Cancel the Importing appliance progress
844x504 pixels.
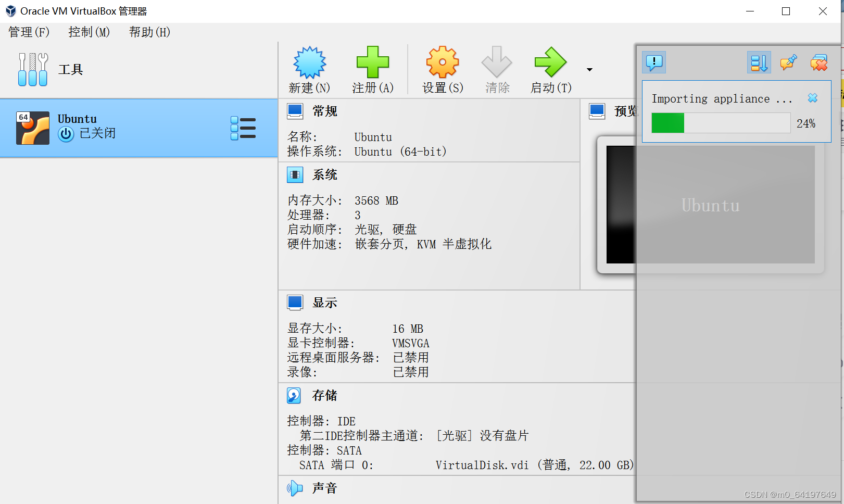point(813,98)
